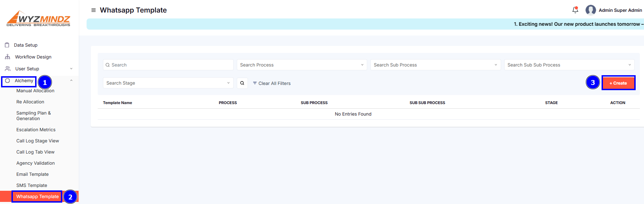Click the User Setup people icon
644x204 pixels.
7,69
